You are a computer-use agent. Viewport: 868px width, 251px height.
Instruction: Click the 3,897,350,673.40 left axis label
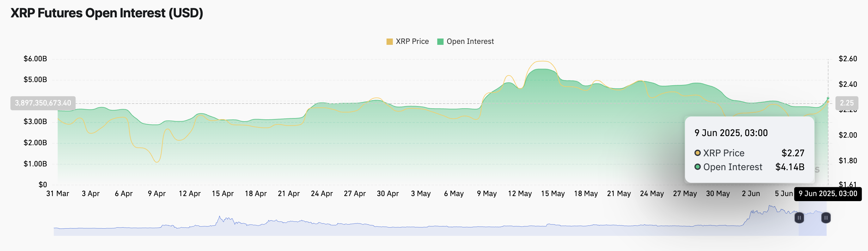[43, 103]
